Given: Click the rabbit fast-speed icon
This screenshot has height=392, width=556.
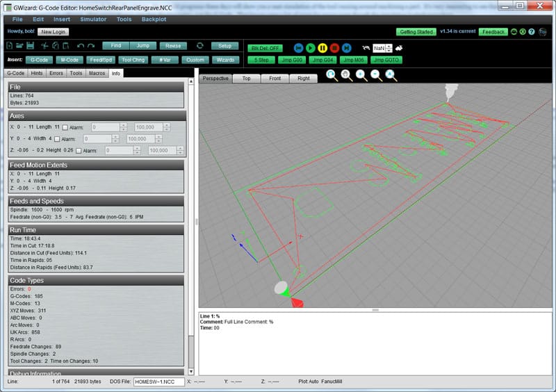Looking at the screenshot, I should point(398,48).
